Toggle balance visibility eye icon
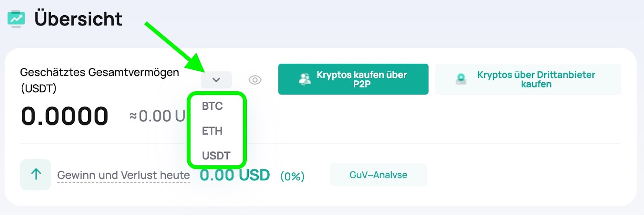Image resolution: width=644 pixels, height=215 pixels. 255,80
